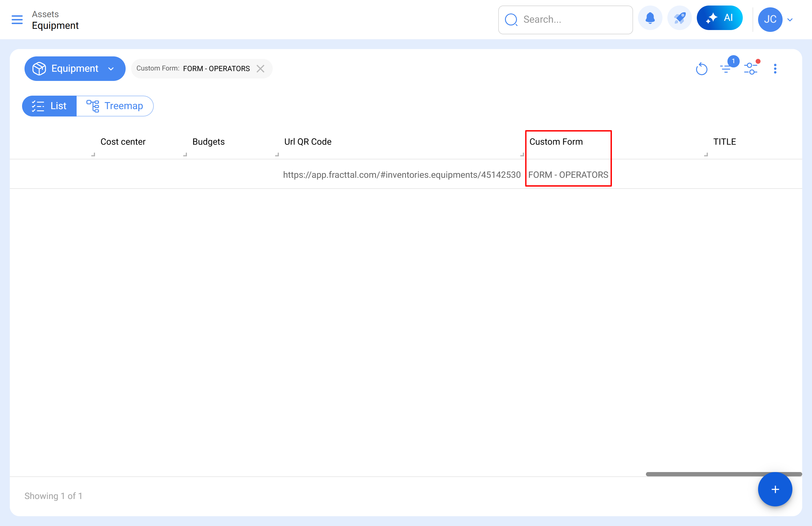
Task: Open the JC user account dropdown
Action: 790,20
